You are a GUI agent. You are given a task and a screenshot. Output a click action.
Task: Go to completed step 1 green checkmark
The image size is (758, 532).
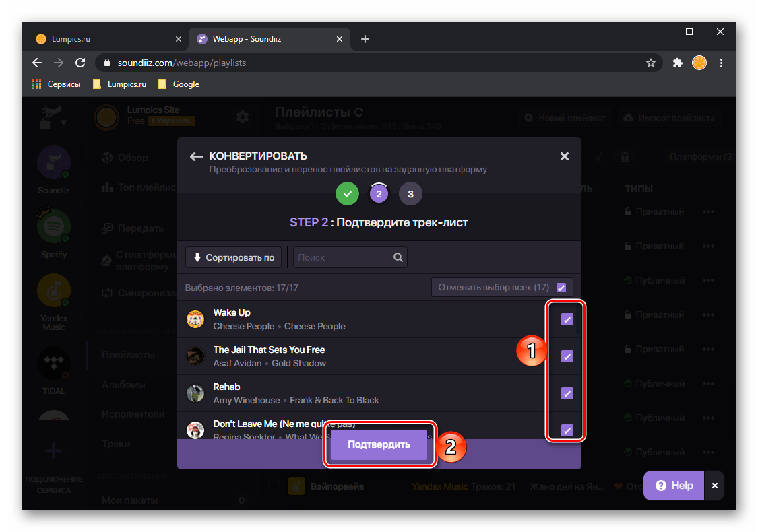coord(348,195)
